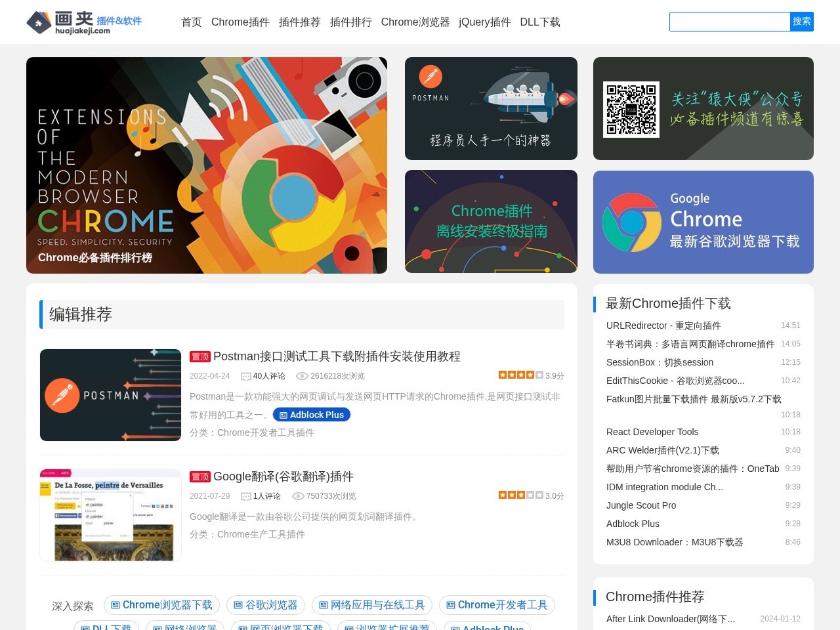Image resolution: width=840 pixels, height=630 pixels.
Task: Focus the search input field
Action: [x=730, y=22]
